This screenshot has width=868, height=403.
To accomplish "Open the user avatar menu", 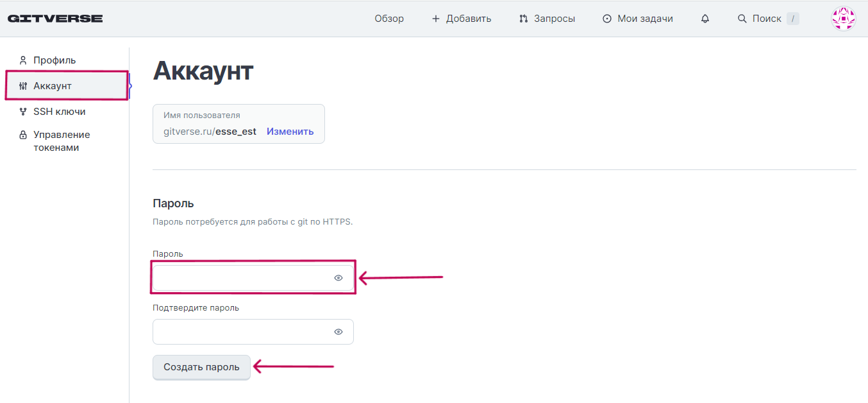I will tap(843, 19).
